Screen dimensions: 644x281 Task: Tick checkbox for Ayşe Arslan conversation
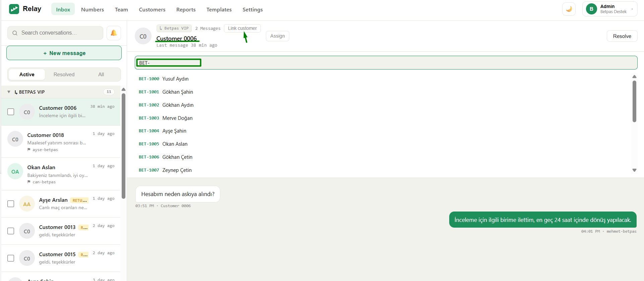pyautogui.click(x=11, y=204)
